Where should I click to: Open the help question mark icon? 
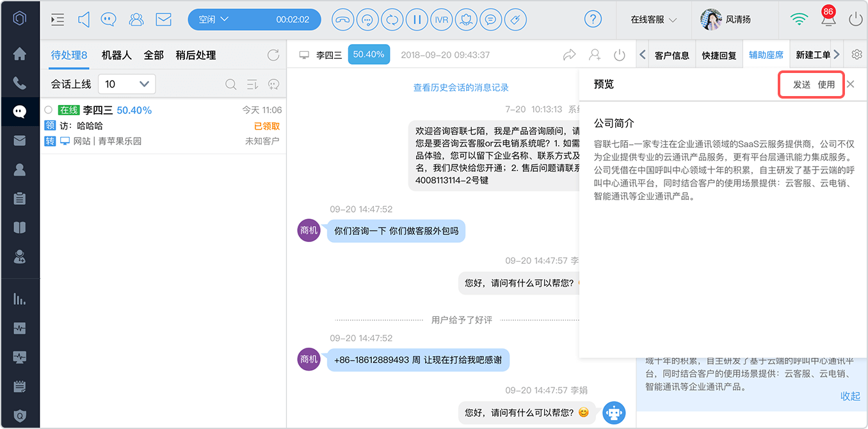pos(593,19)
